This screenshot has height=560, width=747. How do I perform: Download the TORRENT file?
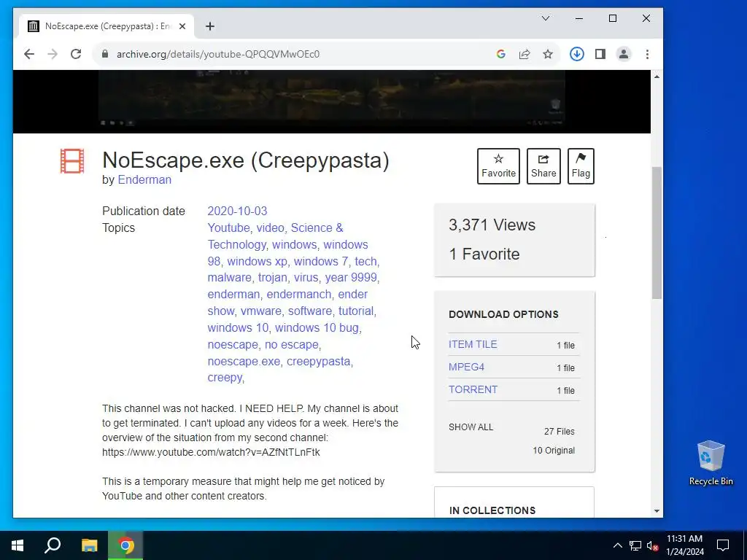(473, 389)
